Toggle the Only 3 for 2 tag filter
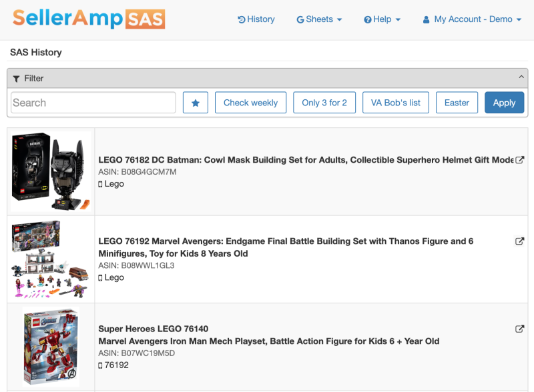534x392 pixels. [x=324, y=103]
